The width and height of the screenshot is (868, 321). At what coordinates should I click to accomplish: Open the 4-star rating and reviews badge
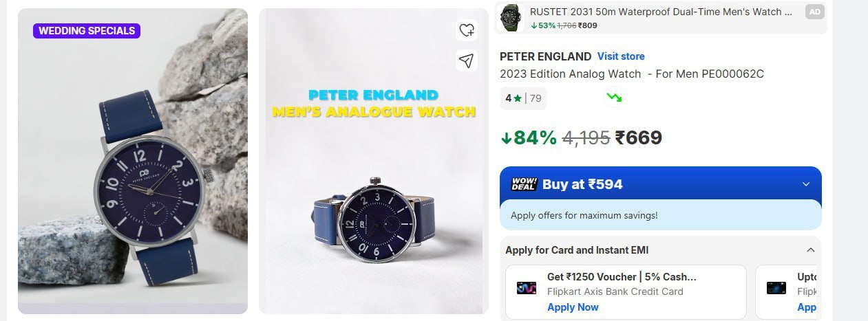coord(523,98)
